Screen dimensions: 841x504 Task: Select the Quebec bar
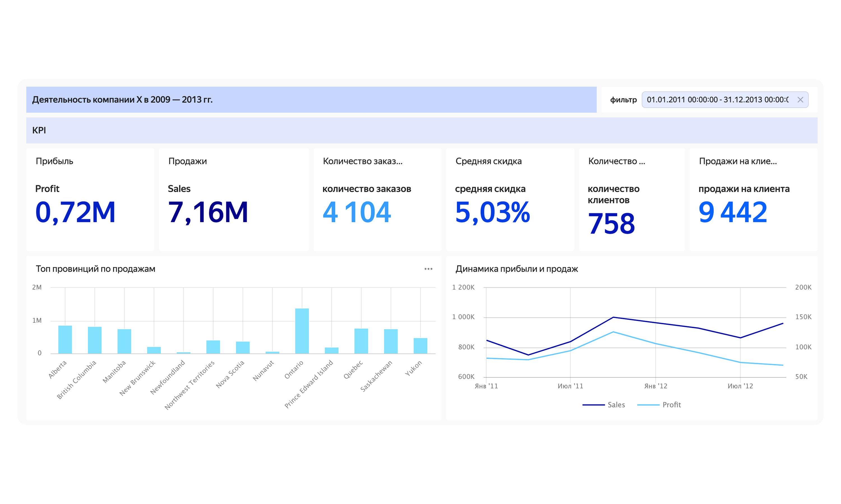click(361, 341)
